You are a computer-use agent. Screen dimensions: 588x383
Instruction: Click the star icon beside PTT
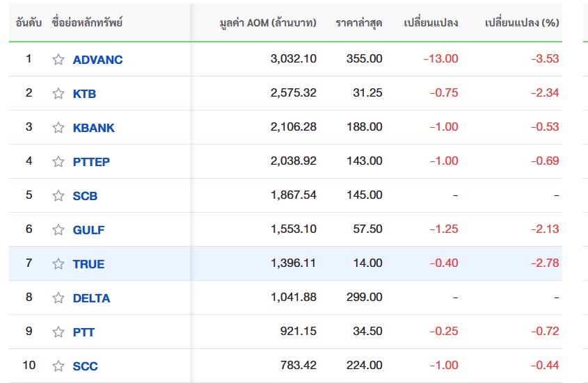coord(58,332)
